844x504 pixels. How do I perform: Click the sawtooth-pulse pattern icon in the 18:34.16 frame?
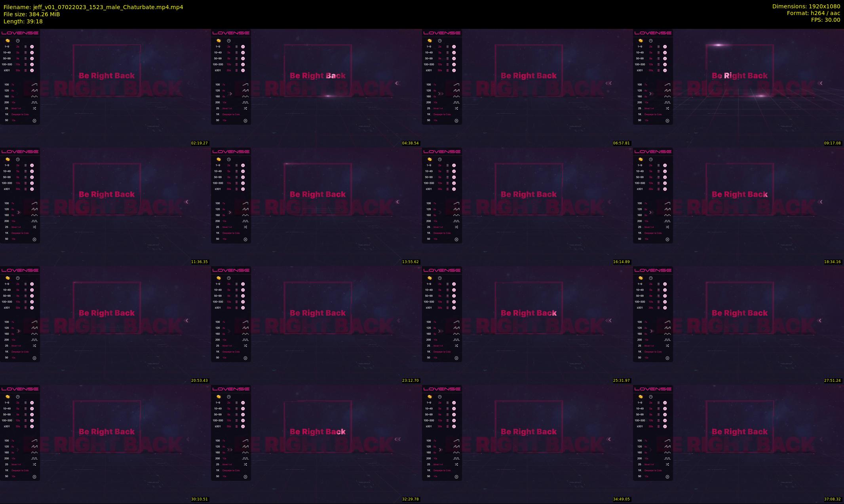[667, 209]
